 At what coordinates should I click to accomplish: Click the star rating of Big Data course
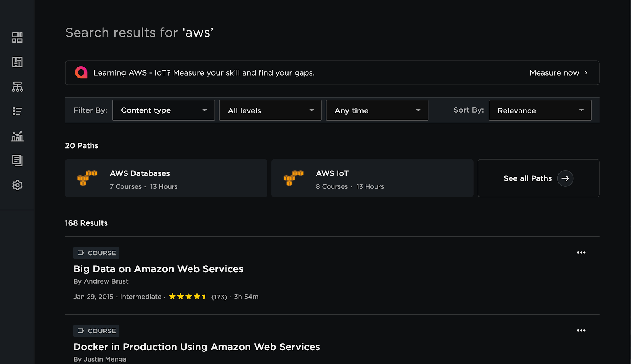(x=188, y=297)
